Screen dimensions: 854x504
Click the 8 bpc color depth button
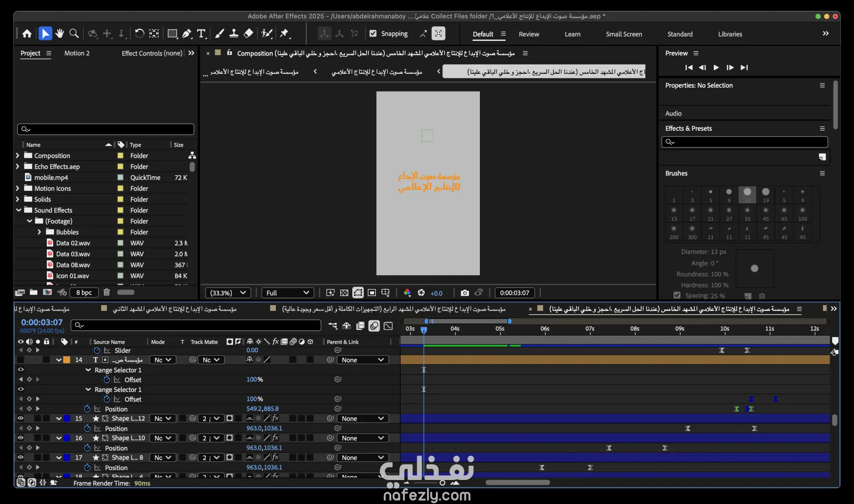pos(84,292)
